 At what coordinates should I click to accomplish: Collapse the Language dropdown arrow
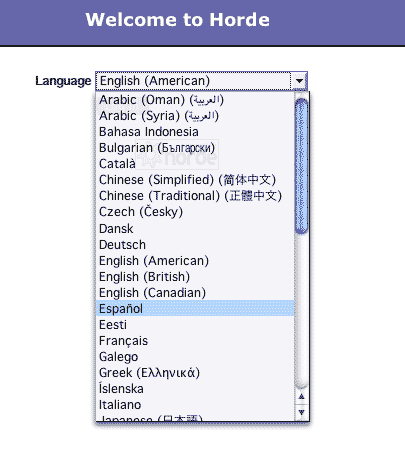(x=299, y=81)
